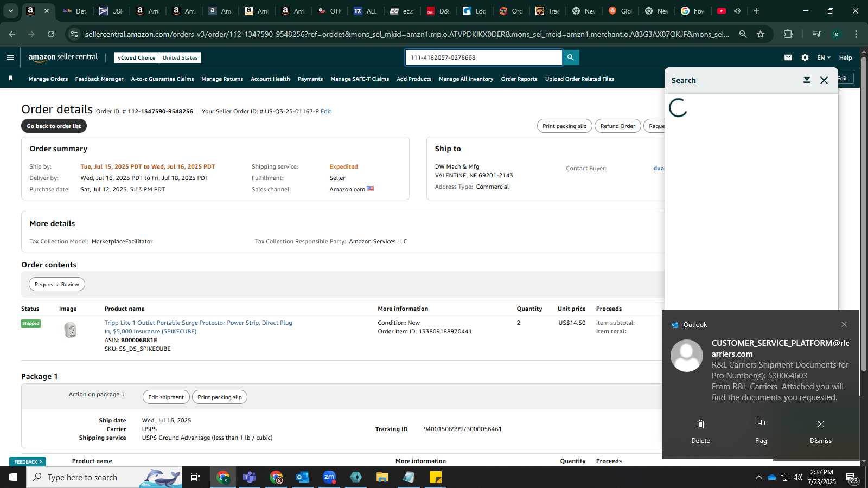Open Zoom from the taskbar
This screenshot has width=868, height=488.
point(329,477)
